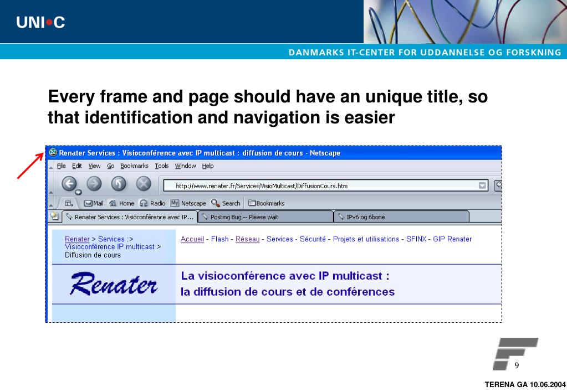Open the View menu
Screen dimensions: 567x392
coord(94,166)
